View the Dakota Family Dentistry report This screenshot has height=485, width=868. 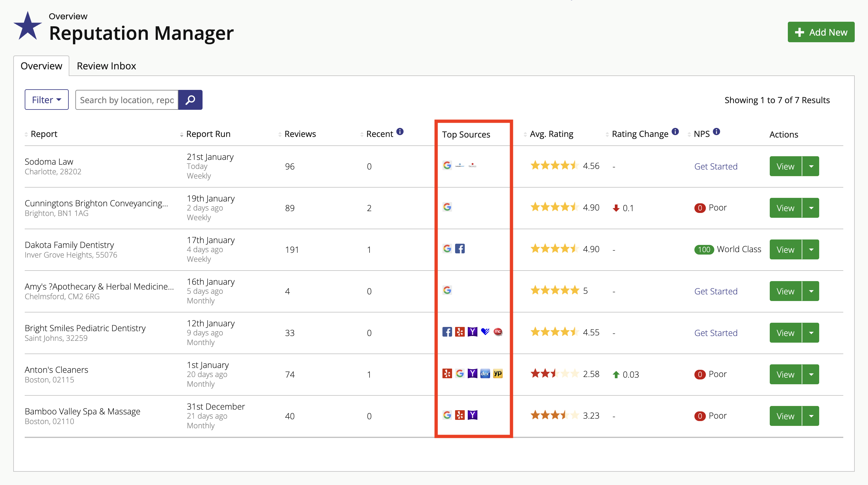[x=785, y=249]
